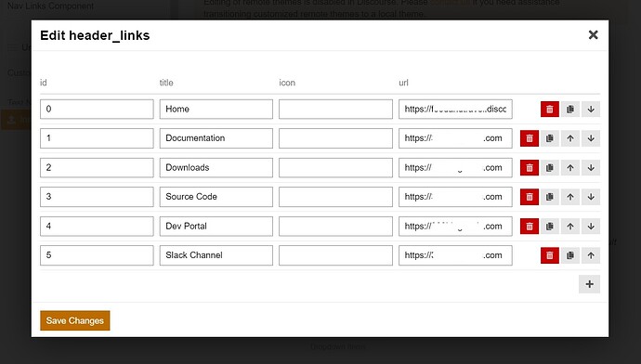Edit the url field in Dev Portal row
Viewport: 641px width, 364px height.
click(455, 227)
